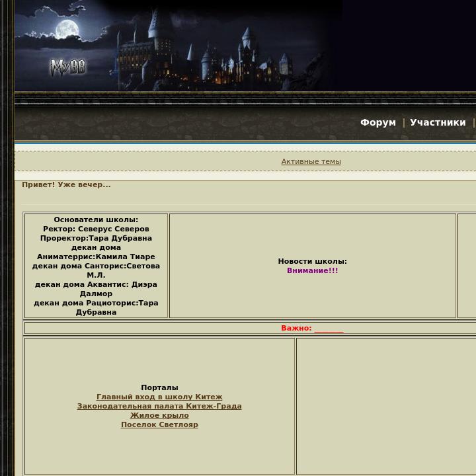Click the underlined link after Важно:
This screenshot has width=476, height=476.
329,329
